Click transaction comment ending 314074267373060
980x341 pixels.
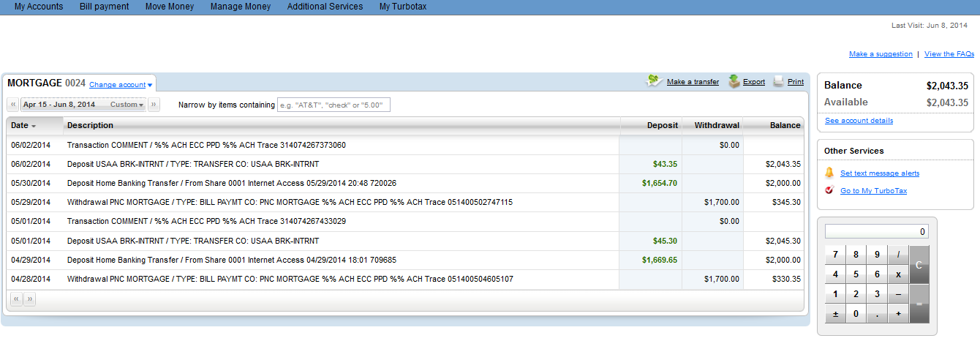(206, 145)
